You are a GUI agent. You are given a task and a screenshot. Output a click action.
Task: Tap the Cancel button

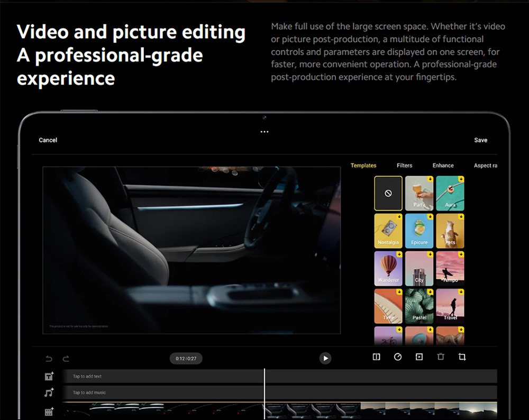tap(48, 140)
